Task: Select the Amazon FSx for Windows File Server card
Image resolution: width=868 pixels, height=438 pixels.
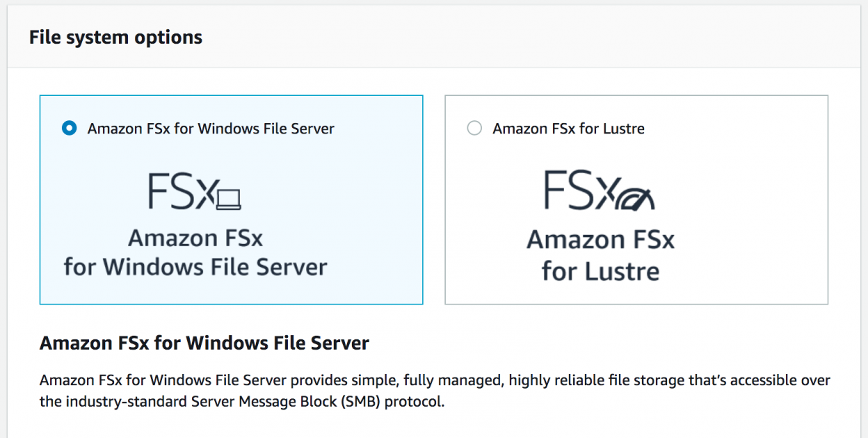Action: tap(231, 200)
